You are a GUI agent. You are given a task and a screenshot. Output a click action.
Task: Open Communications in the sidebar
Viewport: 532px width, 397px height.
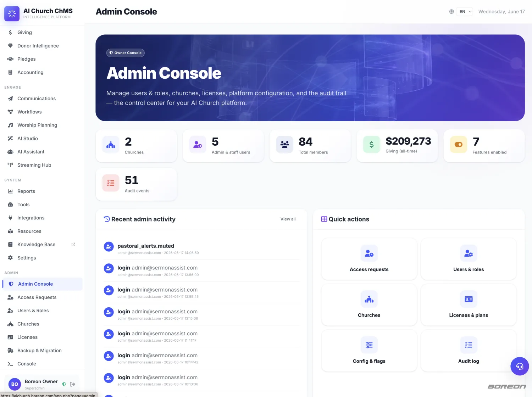click(42, 99)
